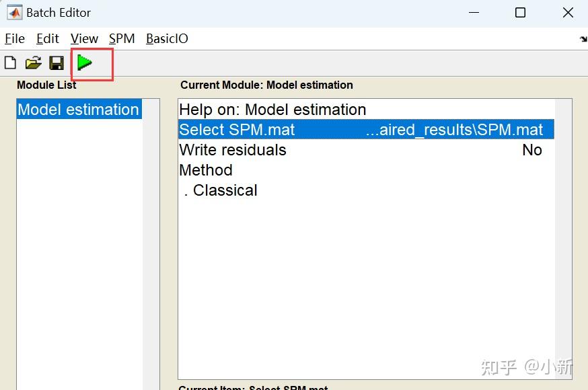This screenshot has width=588, height=390.
Task: Click the Load Batch folder icon
Action: click(33, 63)
